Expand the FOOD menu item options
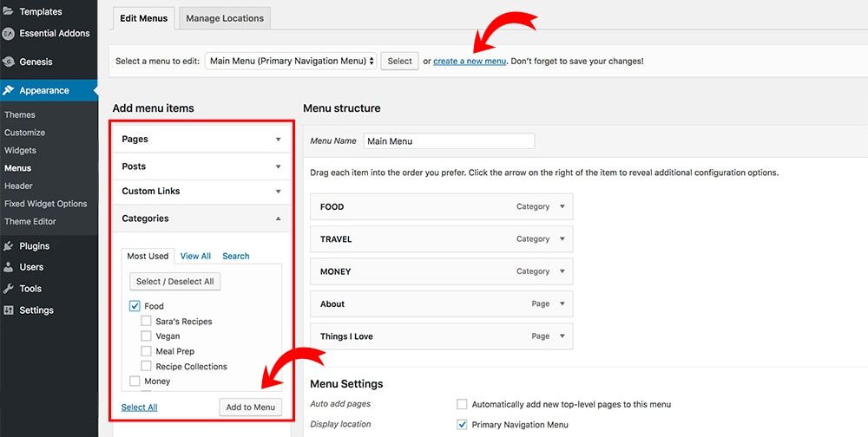Viewport: 868px width, 437px height. (562, 206)
